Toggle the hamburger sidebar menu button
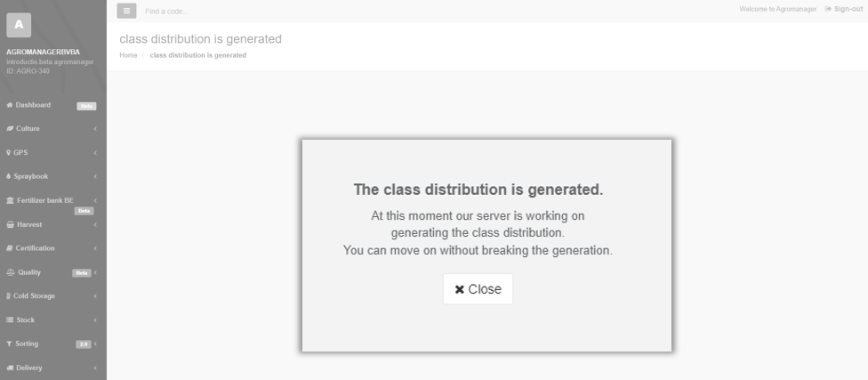868x380 pixels. (126, 11)
